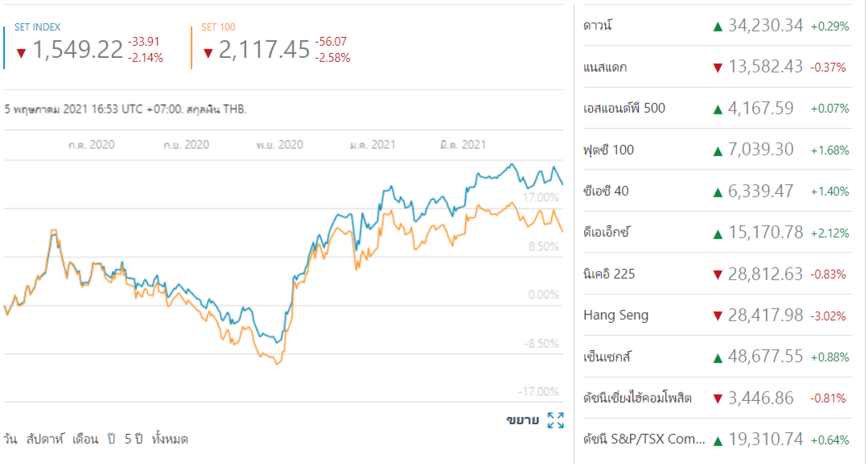Open the นิเคอิ 225 index row
The width and height of the screenshot is (868, 471).
point(609,274)
